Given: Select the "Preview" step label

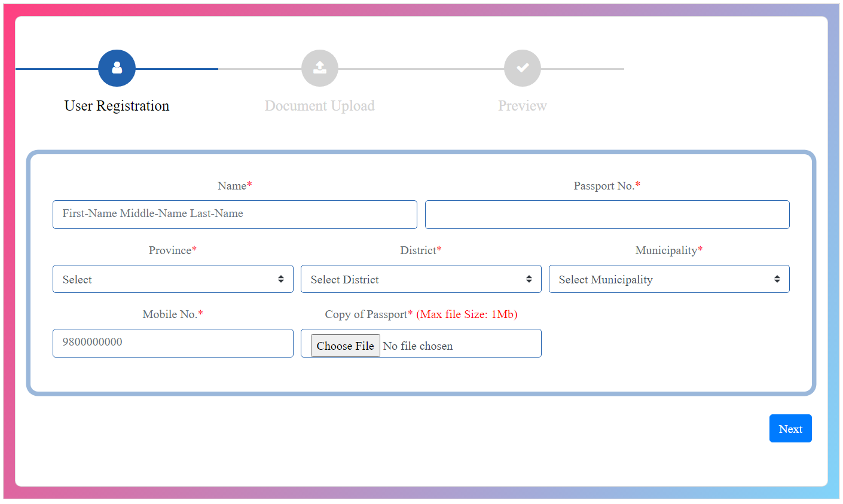Looking at the screenshot, I should [522, 106].
